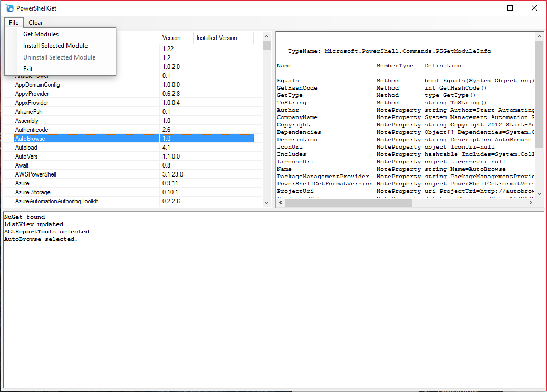547x392 pixels.
Task: Select the AppvProvider module row
Action: (134, 94)
